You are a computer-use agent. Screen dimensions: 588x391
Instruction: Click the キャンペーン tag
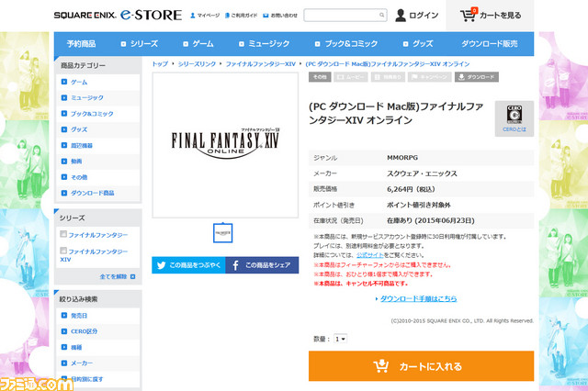click(x=430, y=77)
